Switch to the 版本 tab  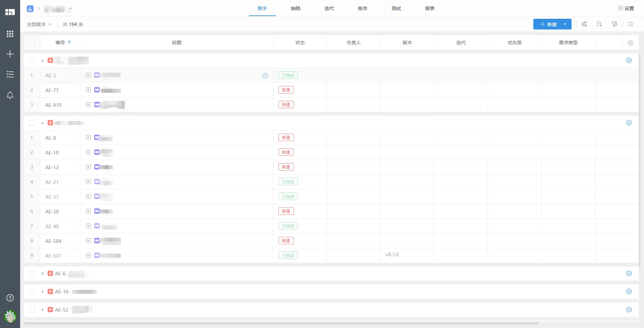point(363,8)
